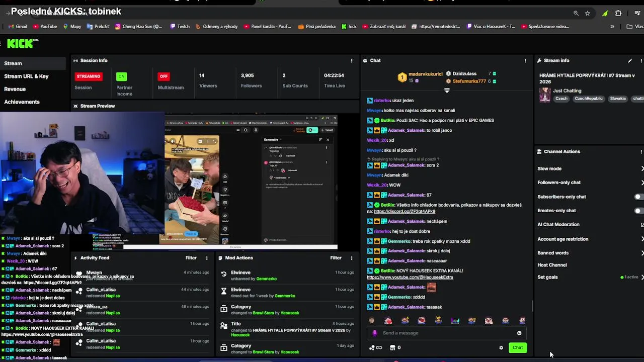Click the purple microphone icon in chat input
Viewport: 644px width, 362px height.
click(374, 333)
